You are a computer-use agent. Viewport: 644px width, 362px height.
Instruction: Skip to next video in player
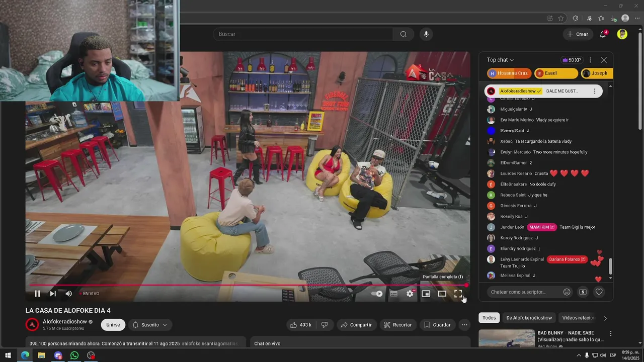click(53, 294)
